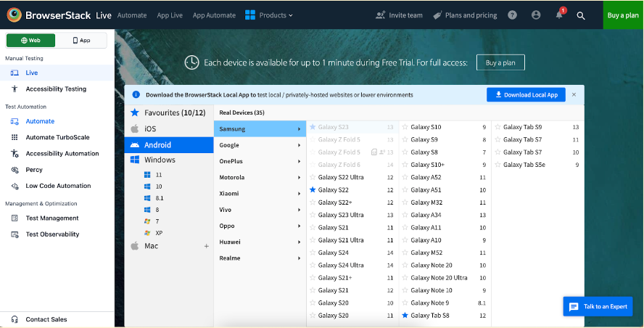Toggle favourite star for Galaxy S22
The height and width of the screenshot is (328, 644).
tap(313, 190)
